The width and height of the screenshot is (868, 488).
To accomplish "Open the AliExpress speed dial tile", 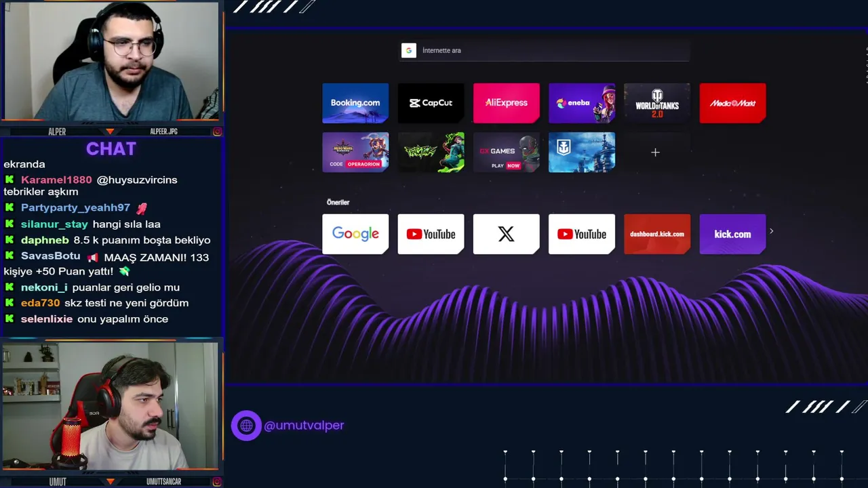I will point(506,103).
